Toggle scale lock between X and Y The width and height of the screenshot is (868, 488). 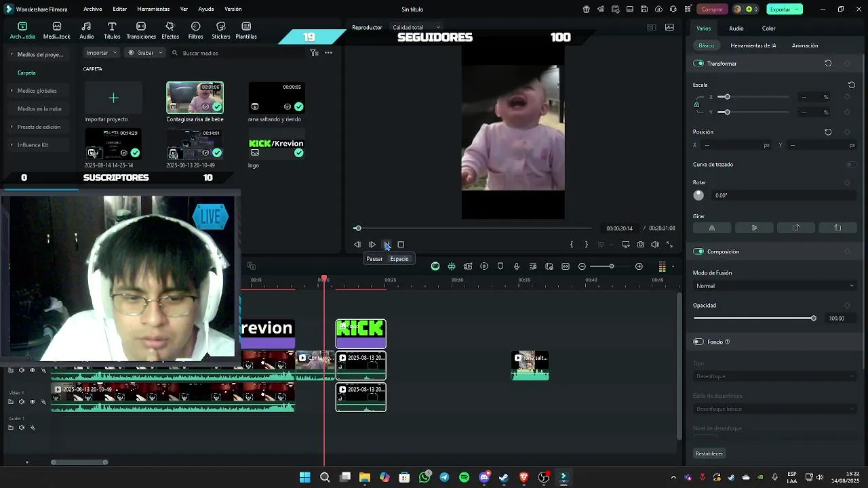click(696, 104)
